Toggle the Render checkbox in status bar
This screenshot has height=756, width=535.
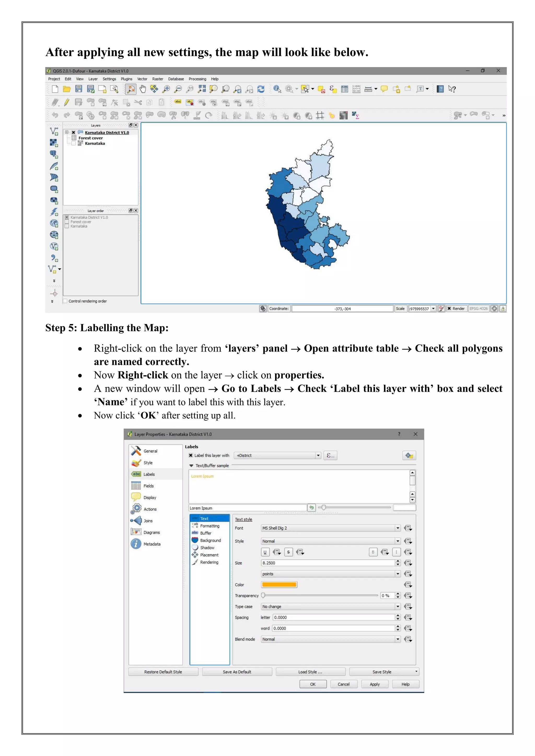pyautogui.click(x=449, y=309)
